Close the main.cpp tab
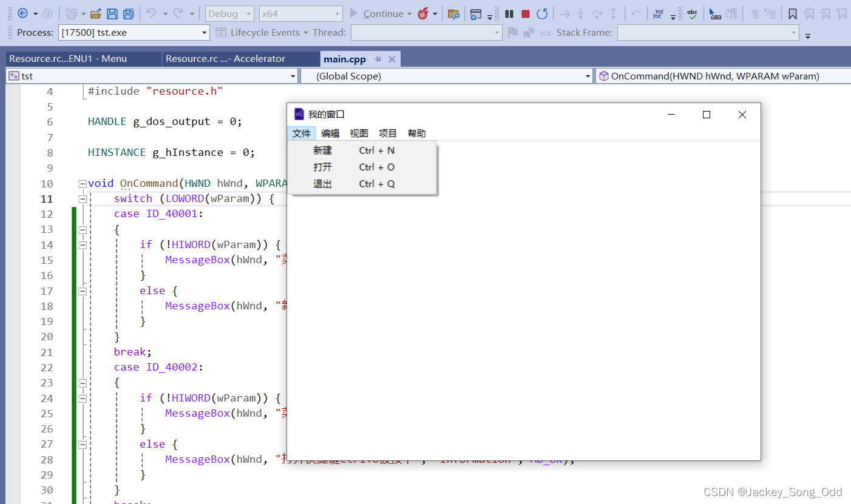Viewport: 851px width, 504px height. tap(392, 59)
